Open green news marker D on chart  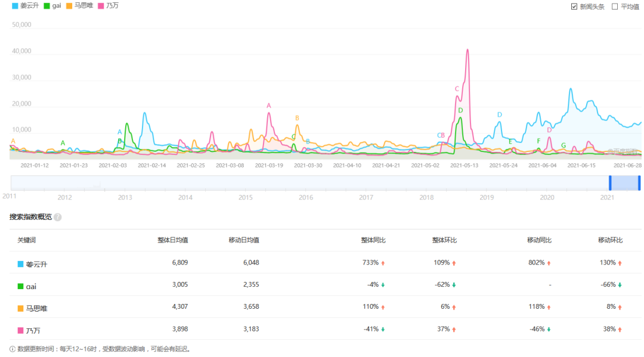click(460, 110)
